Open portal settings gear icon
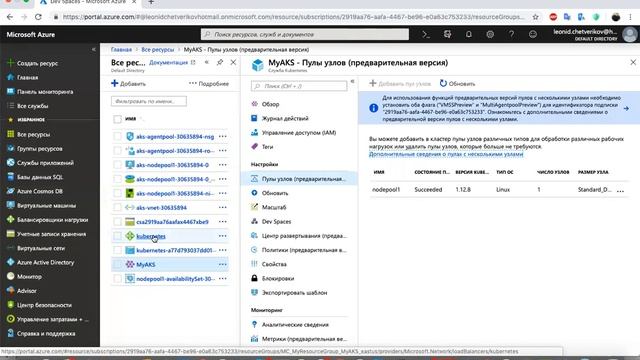Screen dimensions: 640x360 pos(490,35)
